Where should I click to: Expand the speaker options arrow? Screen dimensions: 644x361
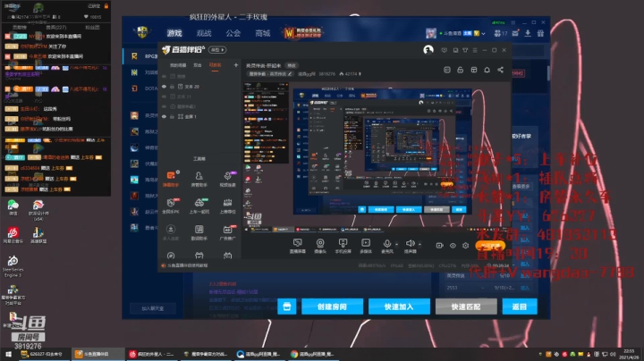419,244
